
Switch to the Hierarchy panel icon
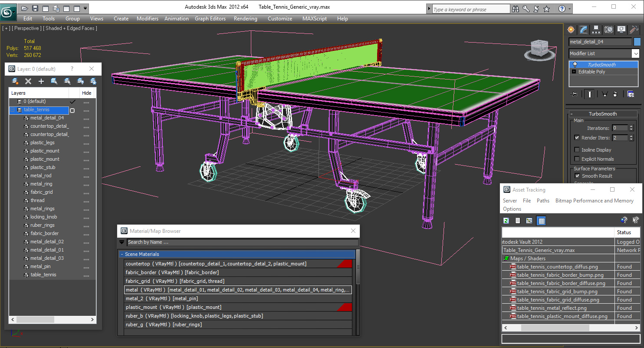pyautogui.click(x=596, y=30)
